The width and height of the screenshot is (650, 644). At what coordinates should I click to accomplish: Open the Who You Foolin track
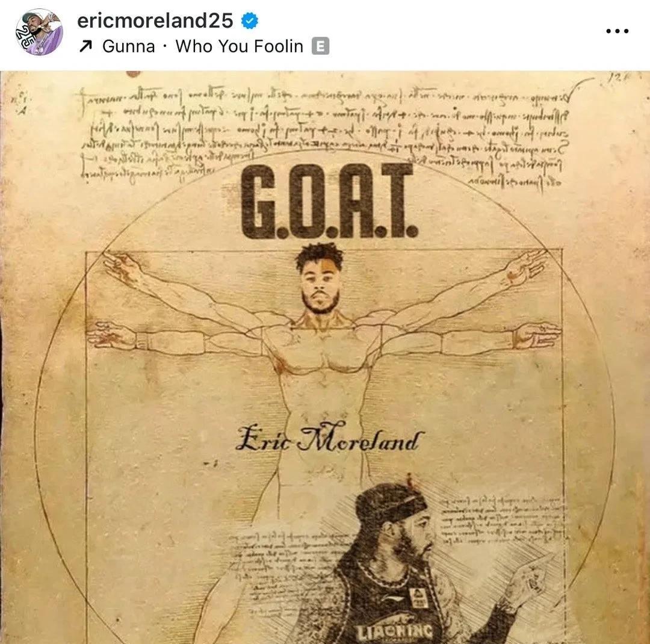239,46
